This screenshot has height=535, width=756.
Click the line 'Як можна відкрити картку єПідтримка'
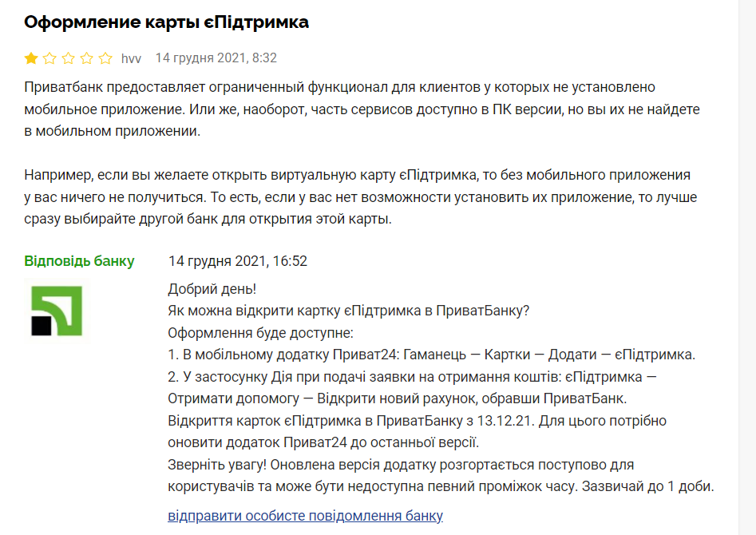(x=349, y=311)
